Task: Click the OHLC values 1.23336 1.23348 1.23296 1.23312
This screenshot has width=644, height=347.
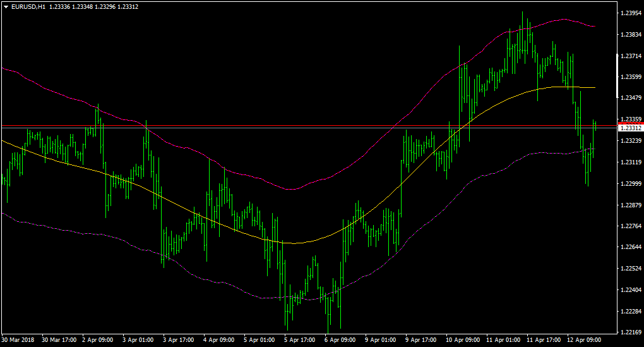Action: tap(93, 7)
